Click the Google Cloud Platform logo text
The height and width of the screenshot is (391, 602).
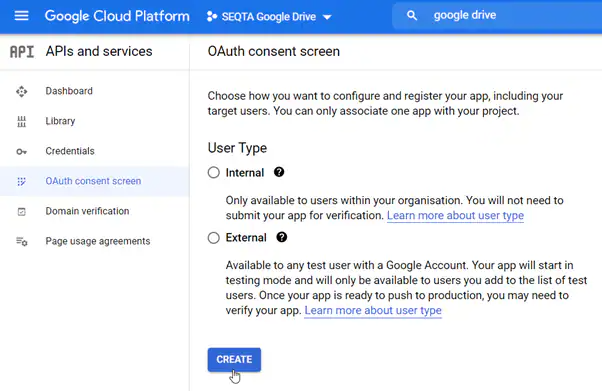tap(117, 16)
